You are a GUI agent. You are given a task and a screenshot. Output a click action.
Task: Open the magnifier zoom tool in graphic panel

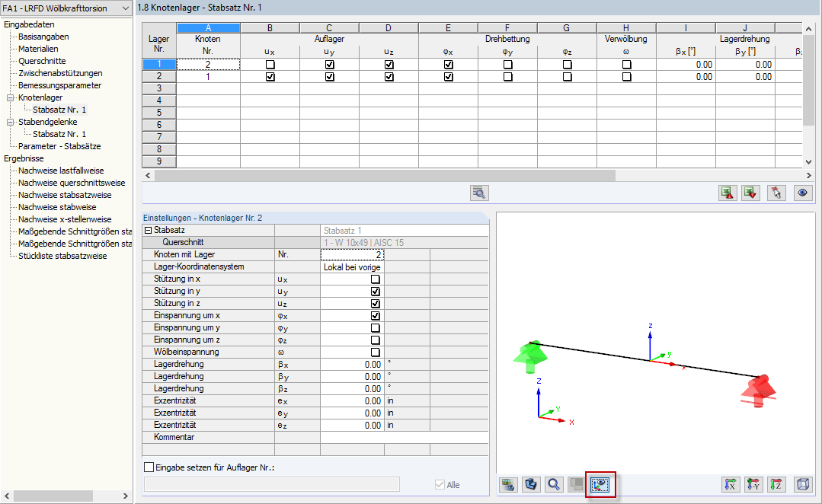[553, 484]
